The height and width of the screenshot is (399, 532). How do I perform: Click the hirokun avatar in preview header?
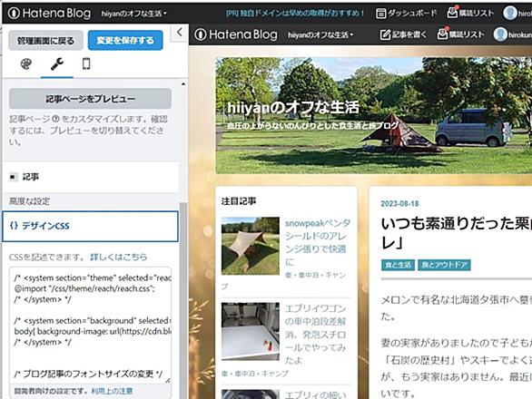(500, 34)
